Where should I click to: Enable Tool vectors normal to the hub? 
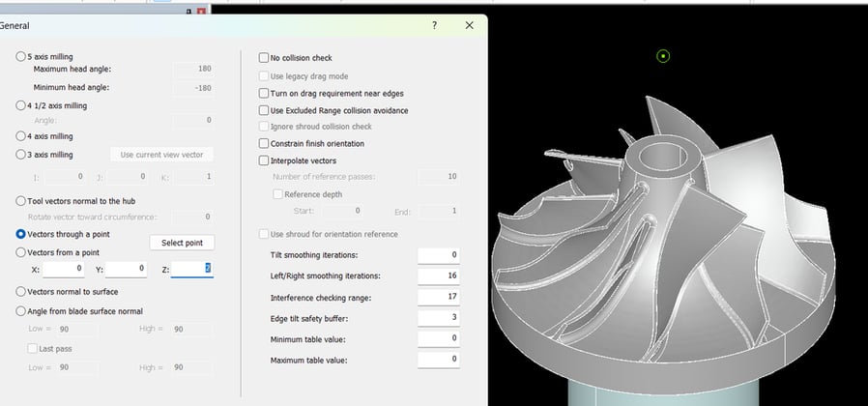[x=22, y=201]
